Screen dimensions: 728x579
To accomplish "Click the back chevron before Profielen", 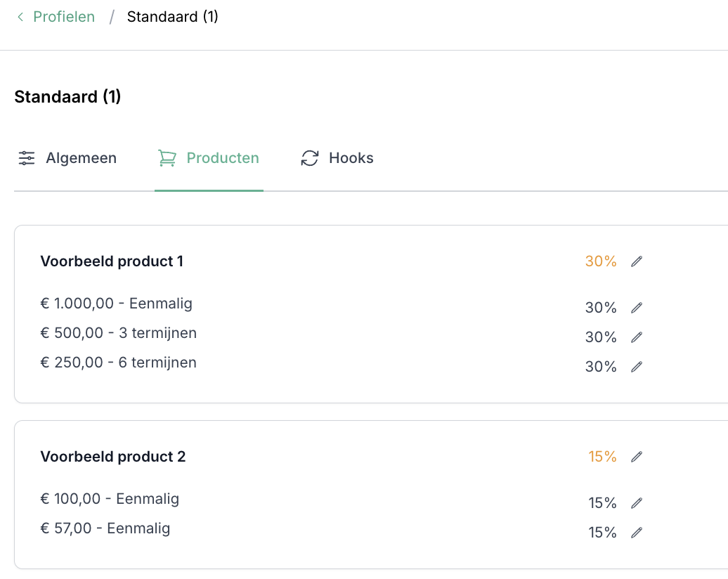I will 20,17.
